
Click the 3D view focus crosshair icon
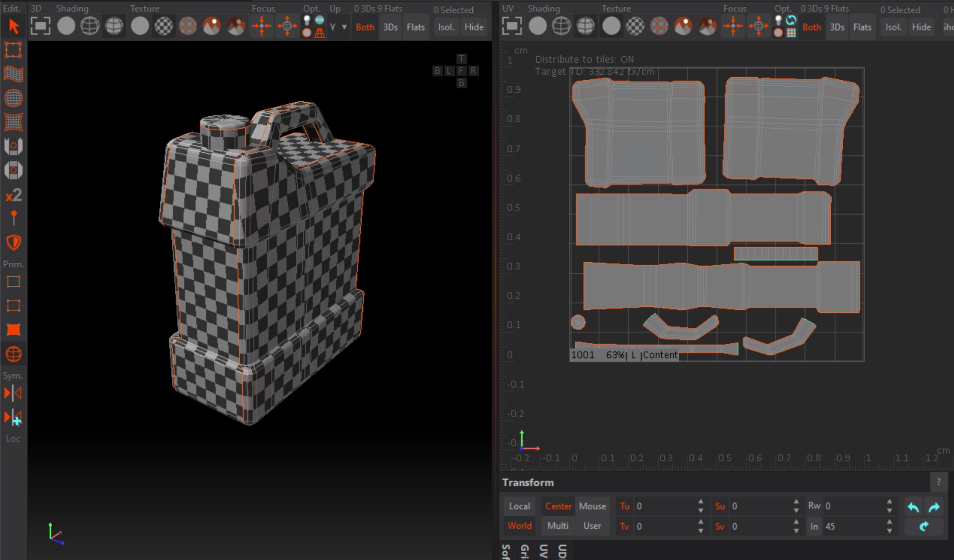point(261,26)
